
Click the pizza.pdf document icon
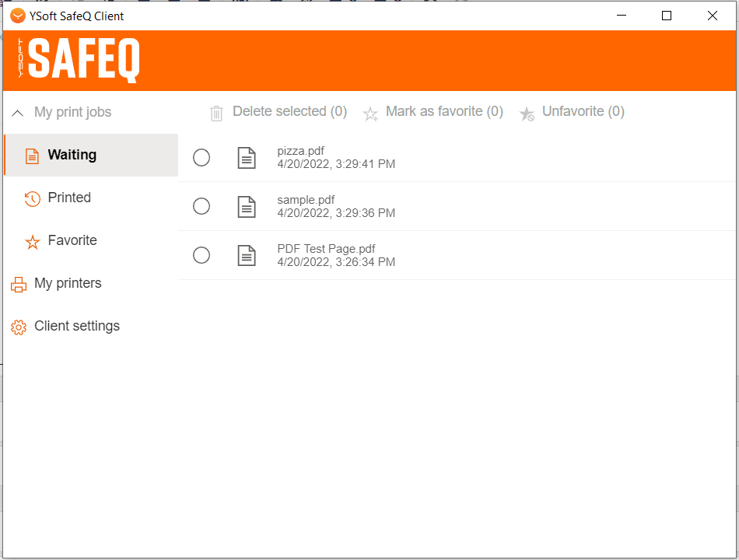click(247, 158)
